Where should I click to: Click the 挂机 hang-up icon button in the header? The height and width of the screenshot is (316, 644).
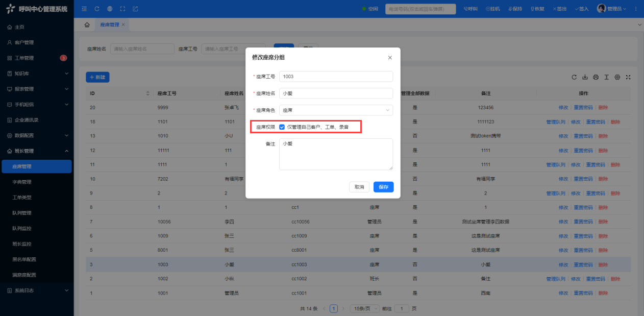pos(492,9)
